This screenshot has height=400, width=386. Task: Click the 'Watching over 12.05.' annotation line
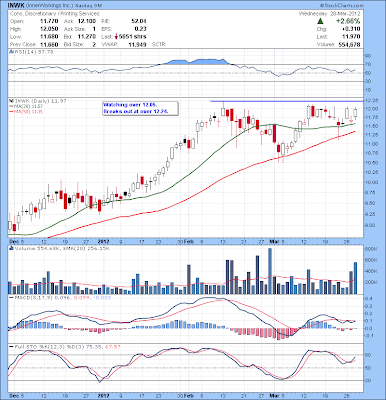pos(130,105)
